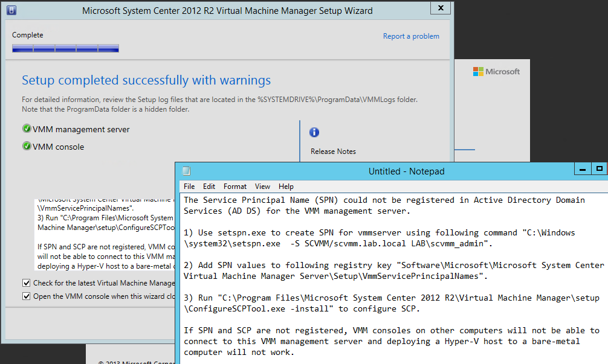Click green checkmark beside VMM management server
The width and height of the screenshot is (608, 364).
tap(27, 129)
